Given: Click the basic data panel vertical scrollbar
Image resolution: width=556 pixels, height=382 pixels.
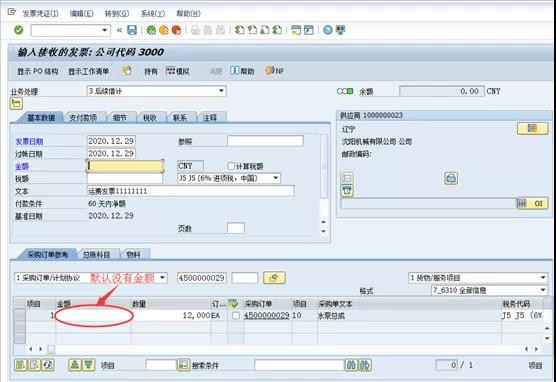Looking at the screenshot, I should [324, 184].
